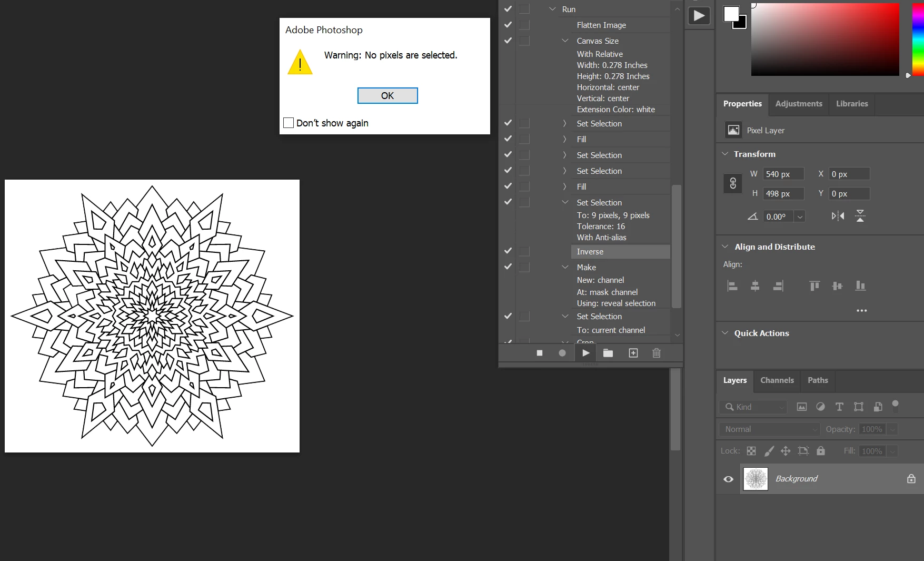The image size is (924, 561).
Task: Align right edges icon
Action: pos(778,286)
